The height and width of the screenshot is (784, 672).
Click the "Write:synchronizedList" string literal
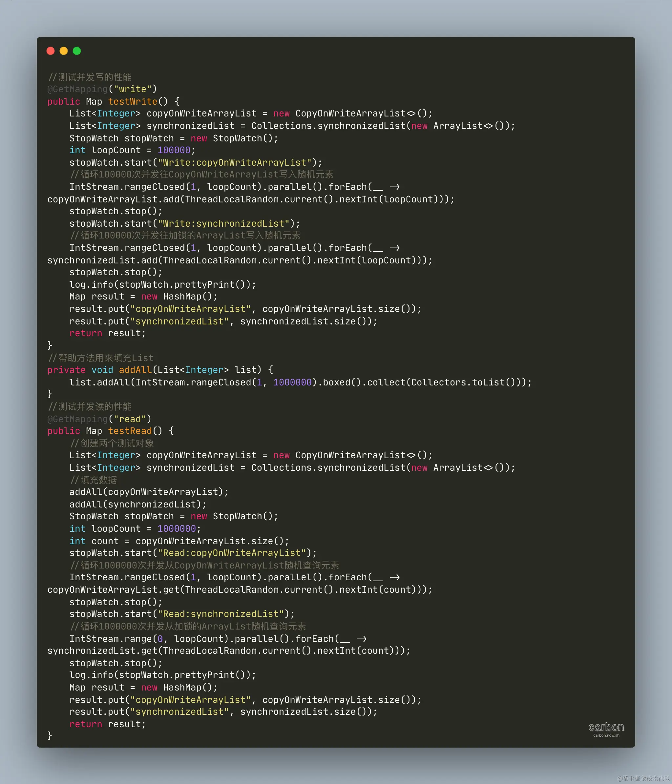pos(223,224)
